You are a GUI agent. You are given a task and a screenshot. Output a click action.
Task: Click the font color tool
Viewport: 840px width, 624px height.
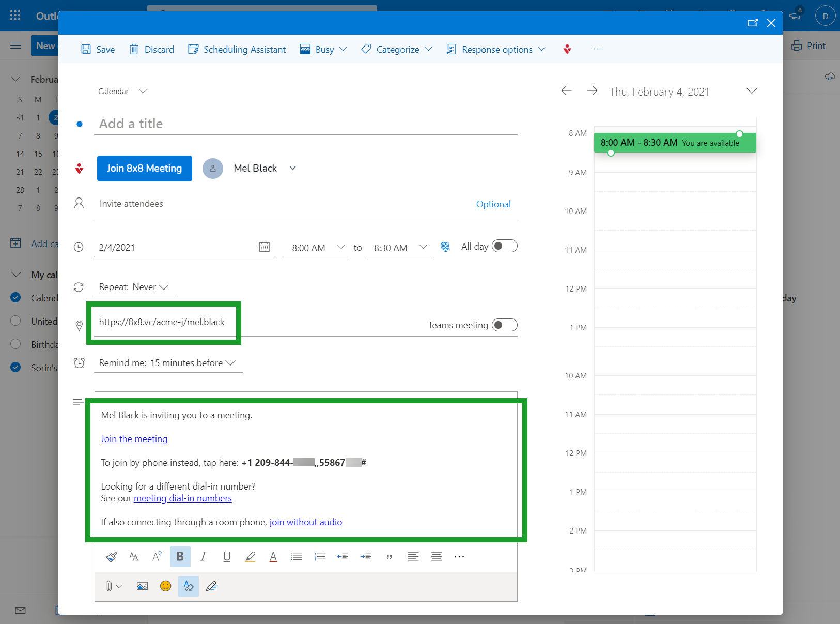click(x=273, y=557)
